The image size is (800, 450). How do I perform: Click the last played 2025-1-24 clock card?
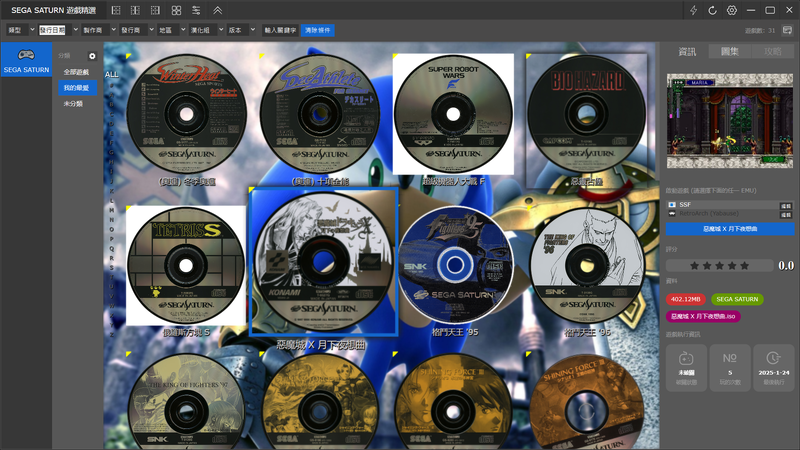point(773,368)
